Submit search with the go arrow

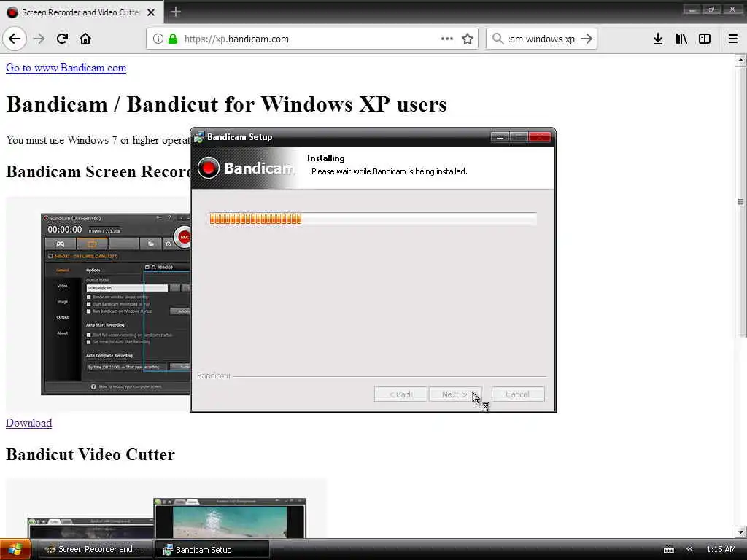(587, 39)
